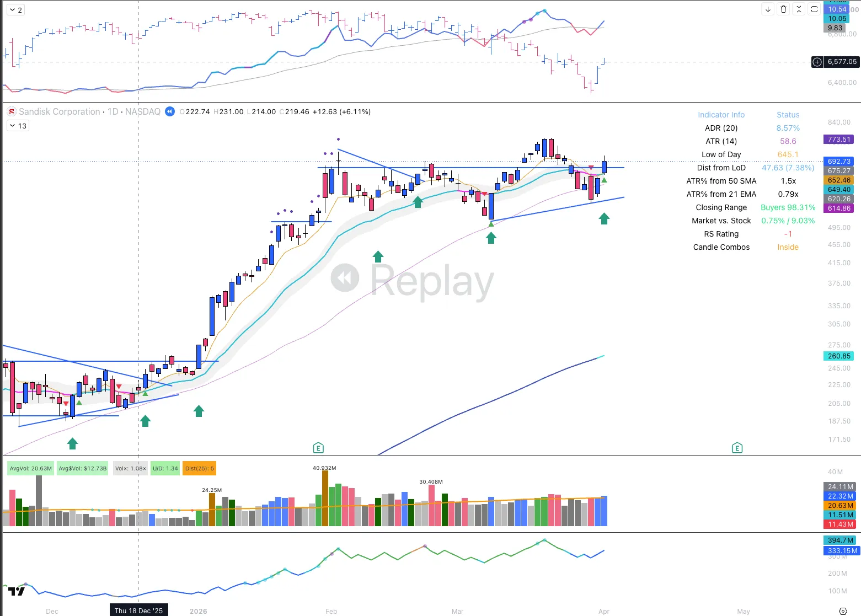This screenshot has width=861, height=616.
Task: Click the Indicator Info table header
Action: click(x=721, y=115)
